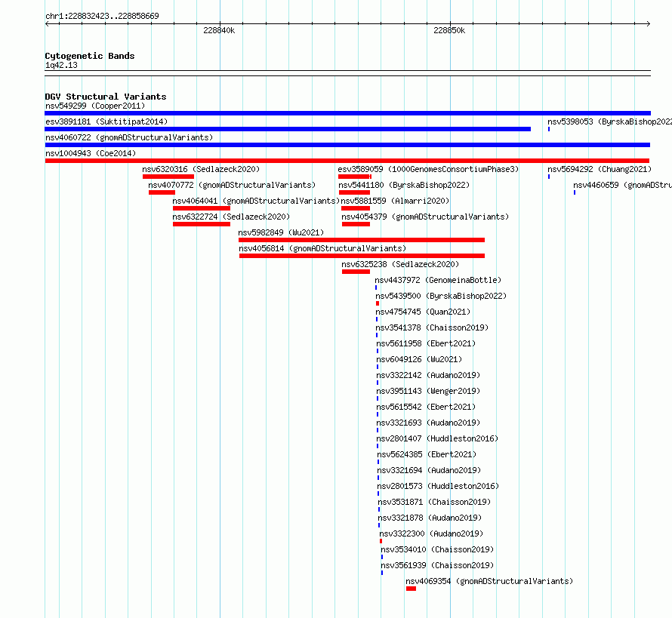The width and height of the screenshot is (672, 618).
Task: Click nsv3561939 (Chaisson2019) label
Action: click(x=437, y=565)
